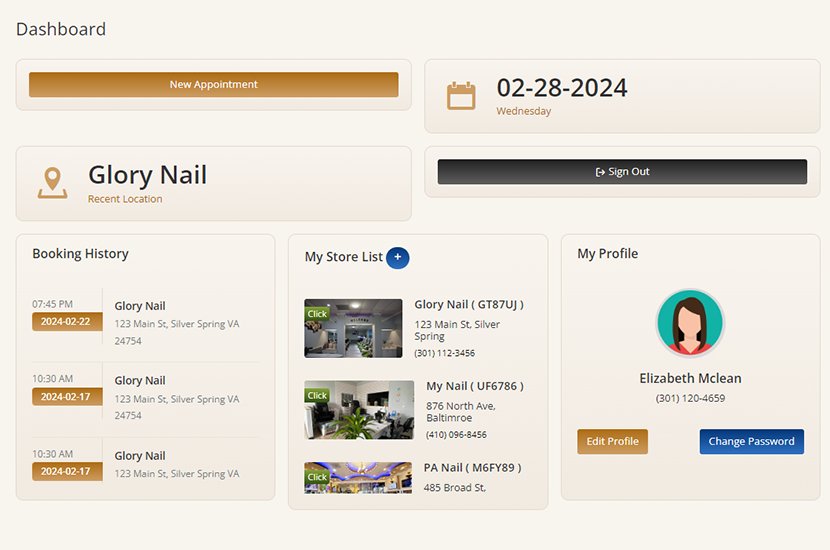
Task: Select My Nail ( UF6786 ) store name
Action: (475, 386)
